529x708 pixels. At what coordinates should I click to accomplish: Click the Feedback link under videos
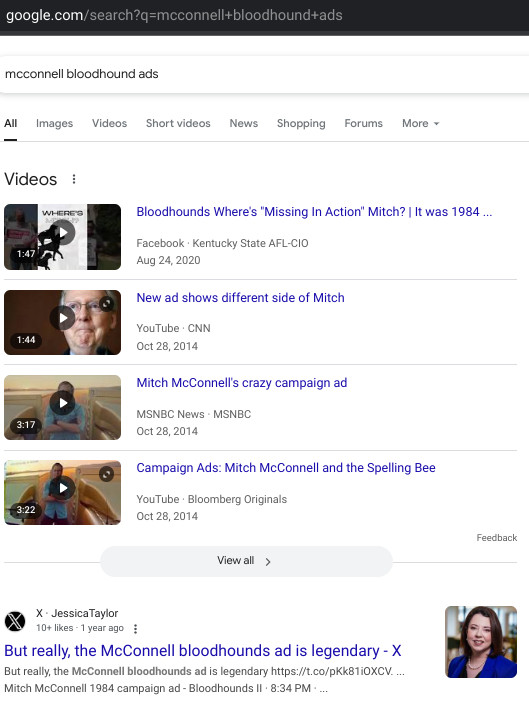(497, 538)
